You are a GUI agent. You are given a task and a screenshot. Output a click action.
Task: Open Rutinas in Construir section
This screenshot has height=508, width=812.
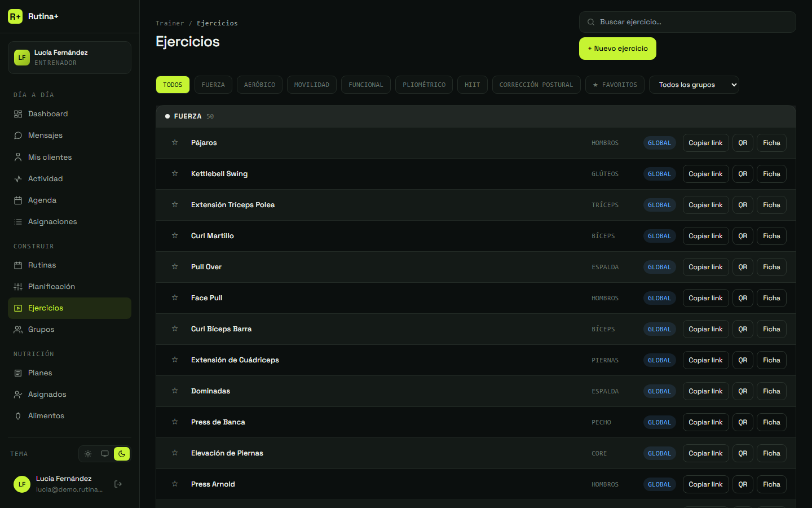[69, 265]
